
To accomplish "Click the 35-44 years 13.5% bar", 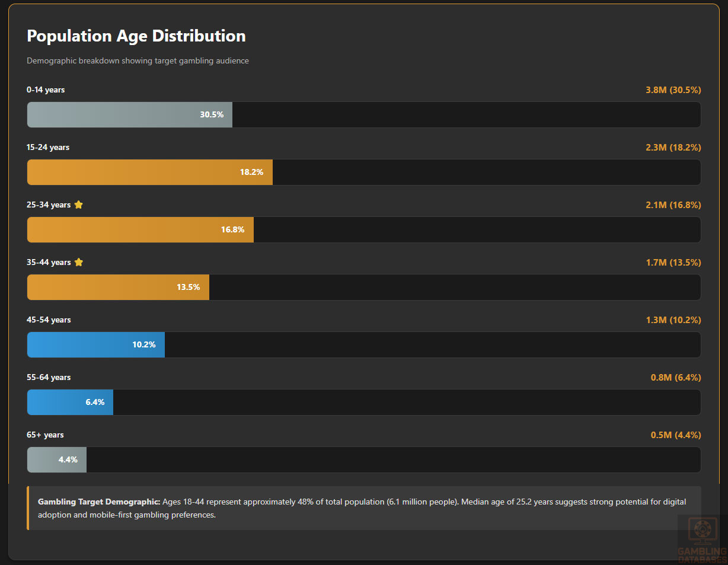I will point(118,288).
